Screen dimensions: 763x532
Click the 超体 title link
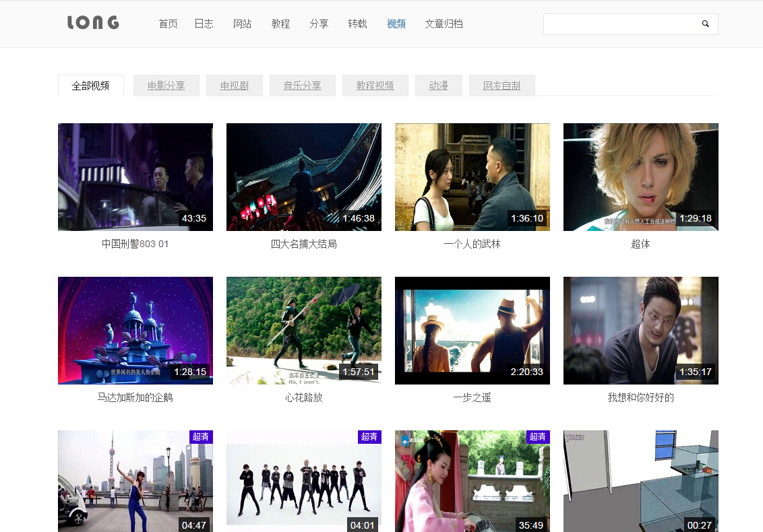641,244
